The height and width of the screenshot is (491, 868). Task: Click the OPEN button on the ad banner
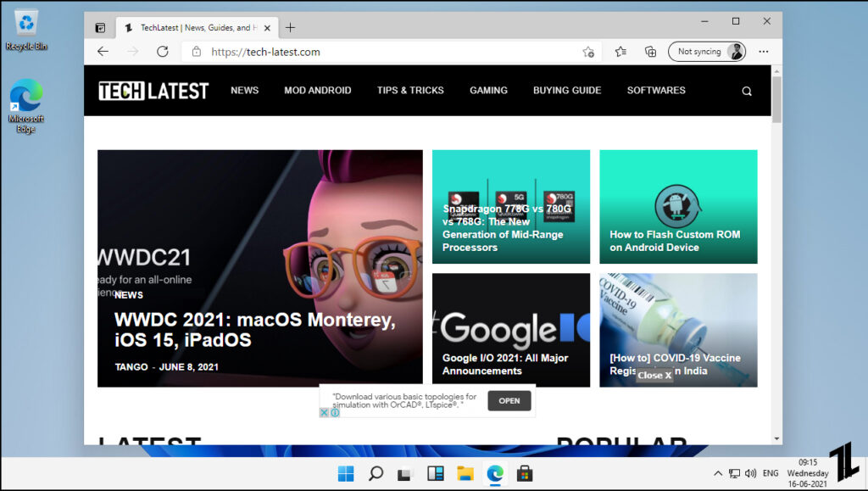[509, 401]
